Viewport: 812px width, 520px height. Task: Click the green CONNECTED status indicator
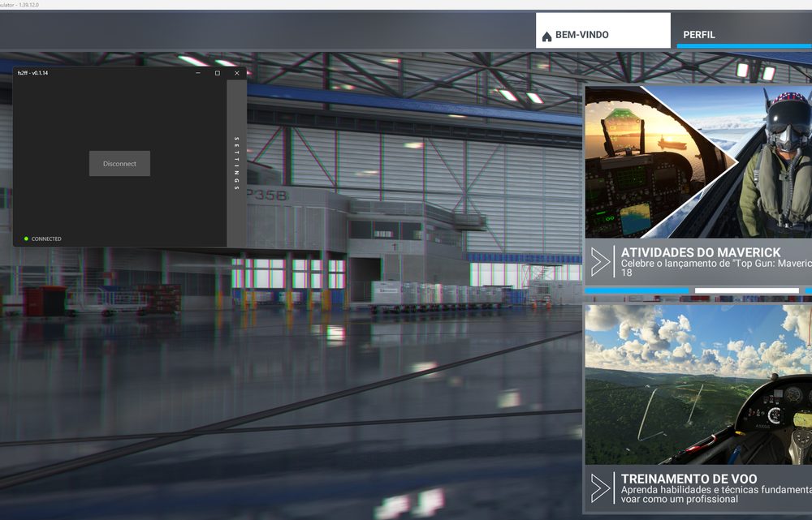[27, 239]
